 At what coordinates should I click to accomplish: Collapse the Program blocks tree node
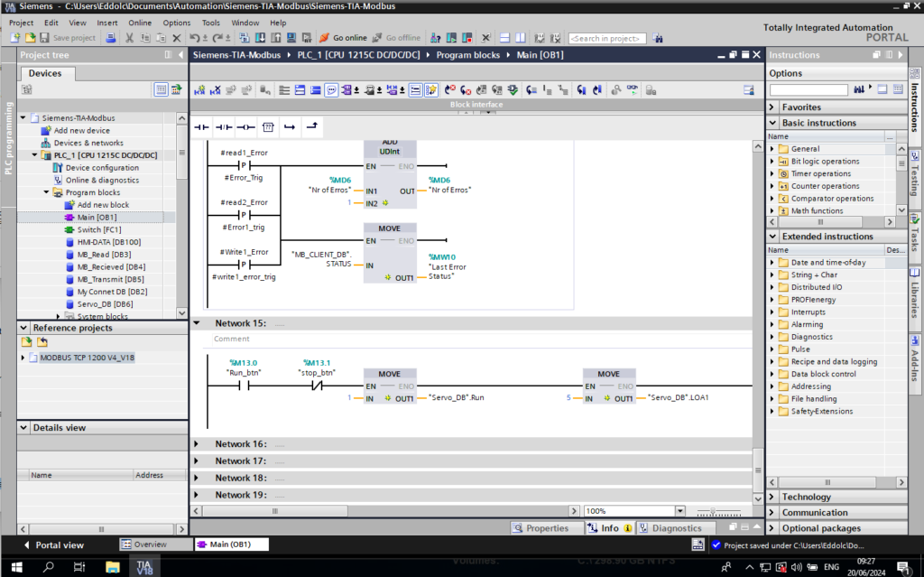47,192
